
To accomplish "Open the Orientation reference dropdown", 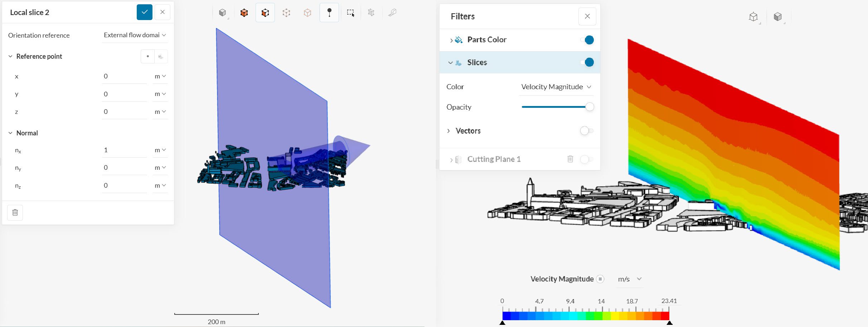I will [135, 35].
